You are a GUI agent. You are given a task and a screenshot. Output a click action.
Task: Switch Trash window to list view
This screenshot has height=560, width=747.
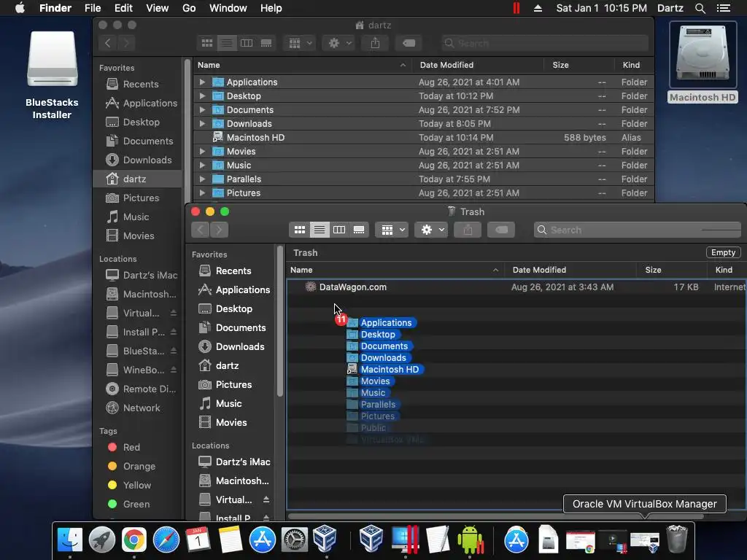point(320,230)
